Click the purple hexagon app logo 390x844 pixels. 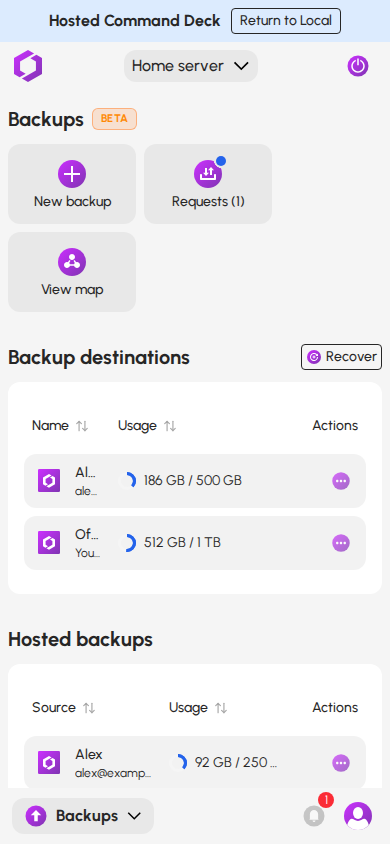click(28, 66)
